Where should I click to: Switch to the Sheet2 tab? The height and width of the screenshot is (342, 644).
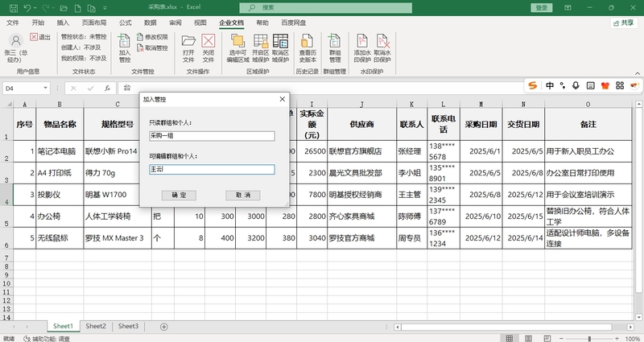(96, 326)
